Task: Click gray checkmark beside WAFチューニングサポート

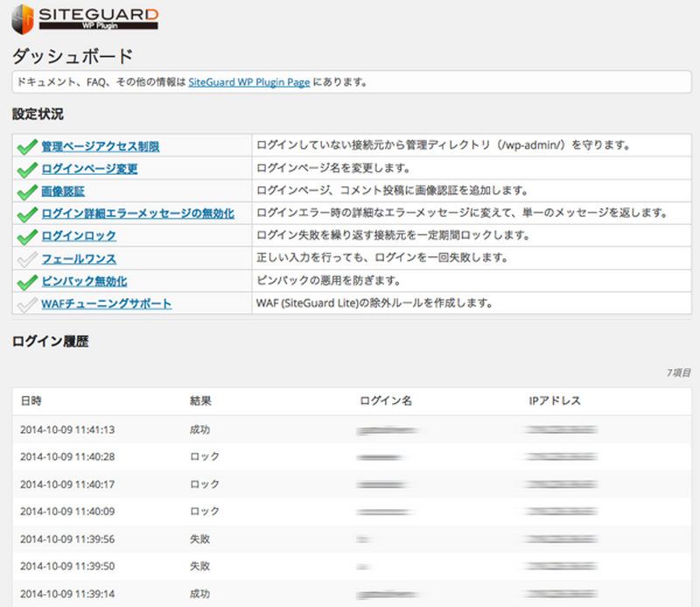Action: click(27, 304)
